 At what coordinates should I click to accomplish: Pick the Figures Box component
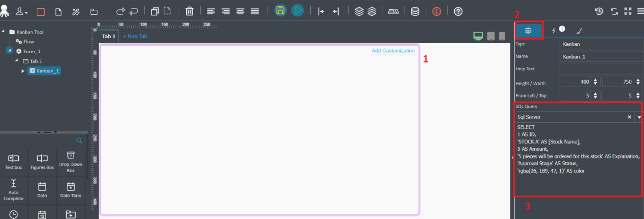pyautogui.click(x=42, y=162)
